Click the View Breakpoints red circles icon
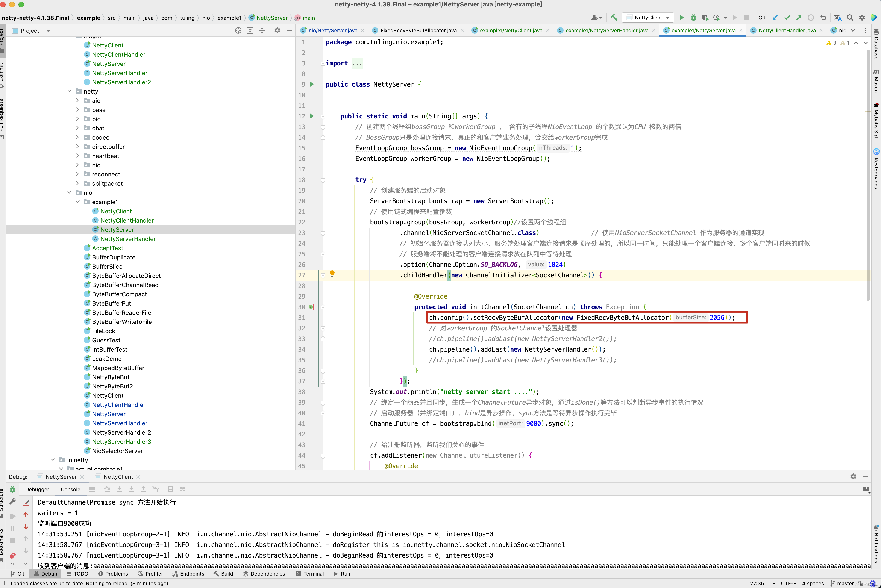 click(x=12, y=555)
